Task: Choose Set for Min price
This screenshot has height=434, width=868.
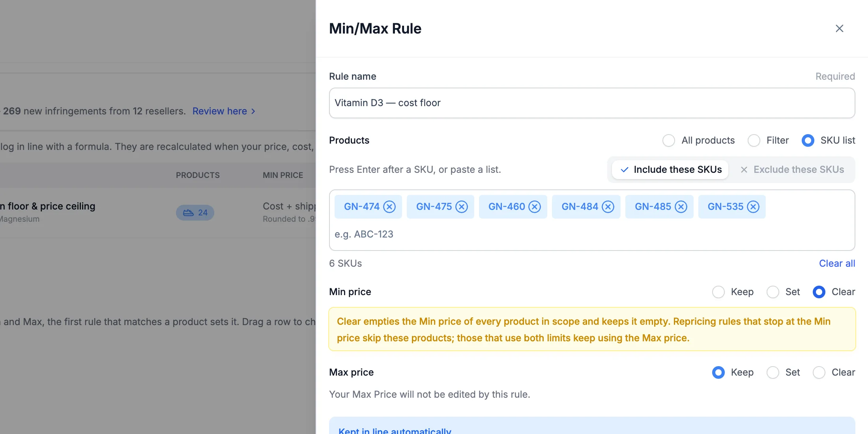Action: click(773, 292)
